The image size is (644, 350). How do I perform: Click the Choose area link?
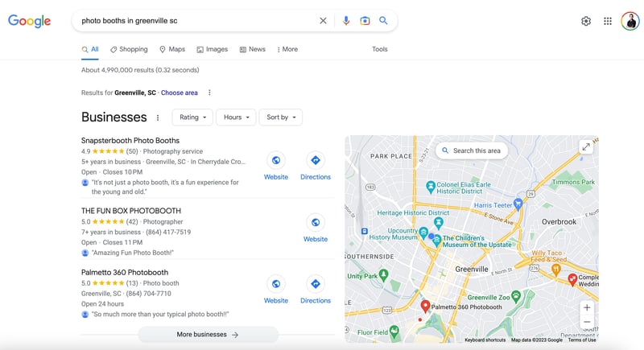pos(179,93)
